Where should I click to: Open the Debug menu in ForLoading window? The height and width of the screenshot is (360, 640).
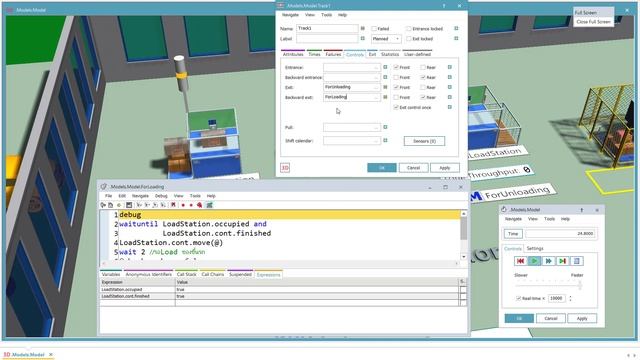[x=161, y=196]
